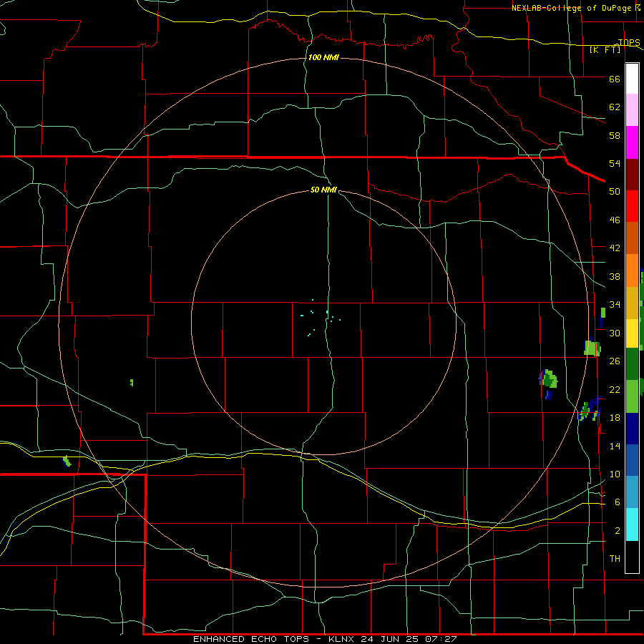Click legend value '62'
Image resolution: width=644 pixels, height=644 pixels.
(615, 107)
